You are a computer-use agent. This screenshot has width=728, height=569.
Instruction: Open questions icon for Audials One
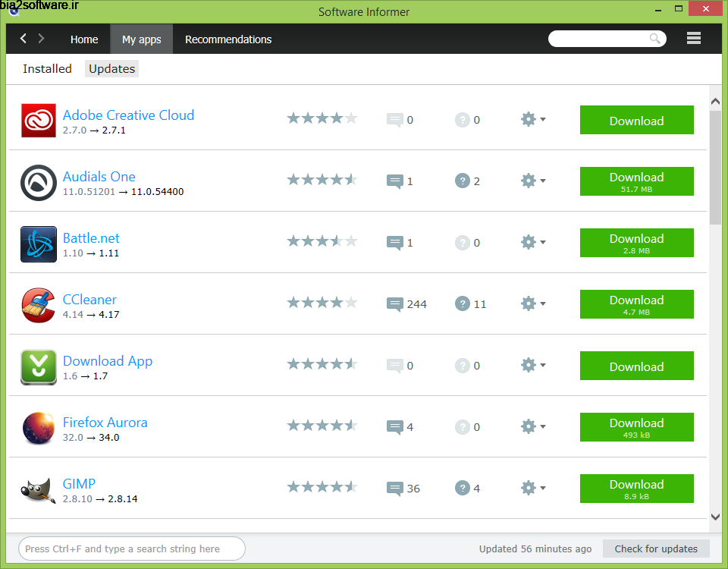pos(463,181)
